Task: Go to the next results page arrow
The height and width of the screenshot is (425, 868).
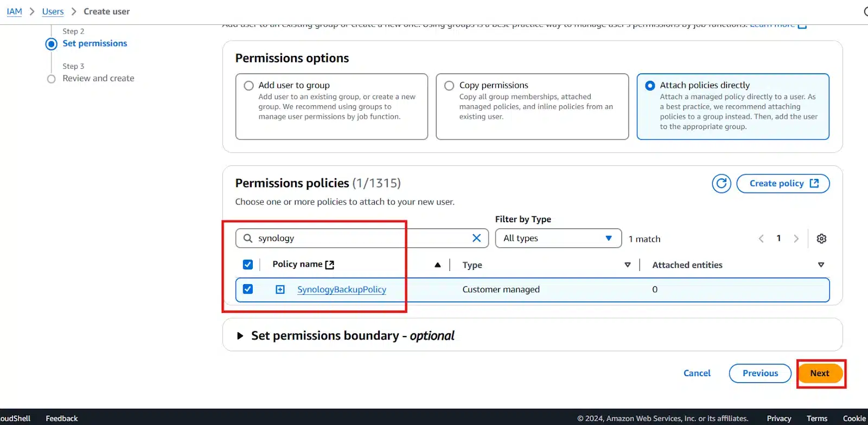Action: pyautogui.click(x=796, y=239)
